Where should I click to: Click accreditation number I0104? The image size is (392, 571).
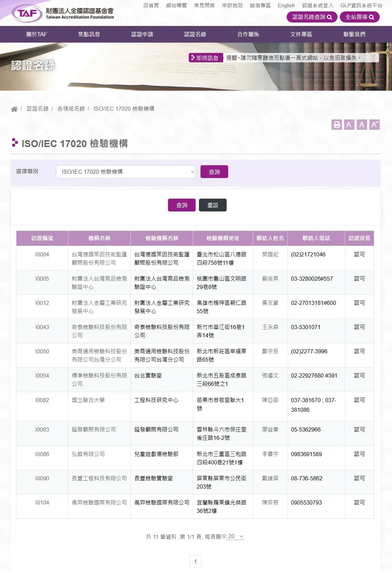point(42,503)
